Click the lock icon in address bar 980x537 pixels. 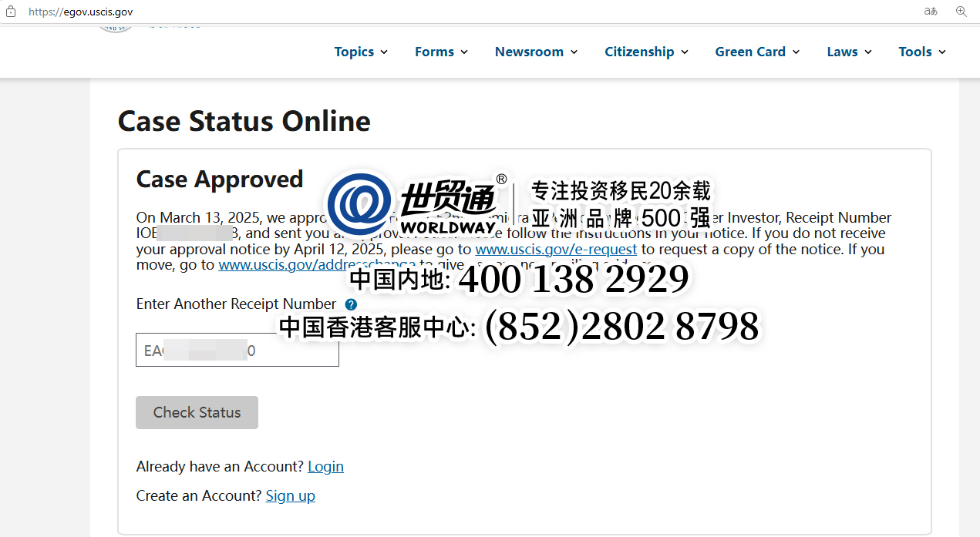pos(11,12)
